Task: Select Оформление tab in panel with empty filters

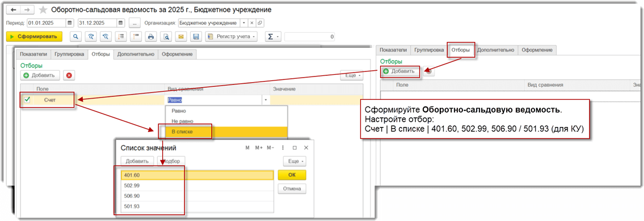Action: [x=537, y=50]
